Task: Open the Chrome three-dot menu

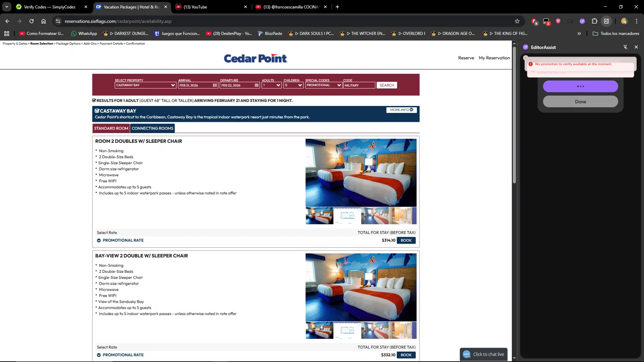Action: [636, 21]
